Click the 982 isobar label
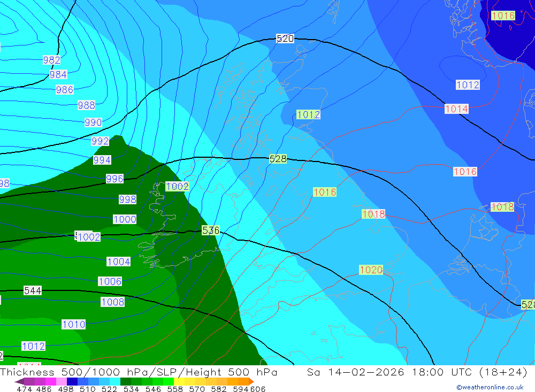The image size is (535, 392). 51,60
